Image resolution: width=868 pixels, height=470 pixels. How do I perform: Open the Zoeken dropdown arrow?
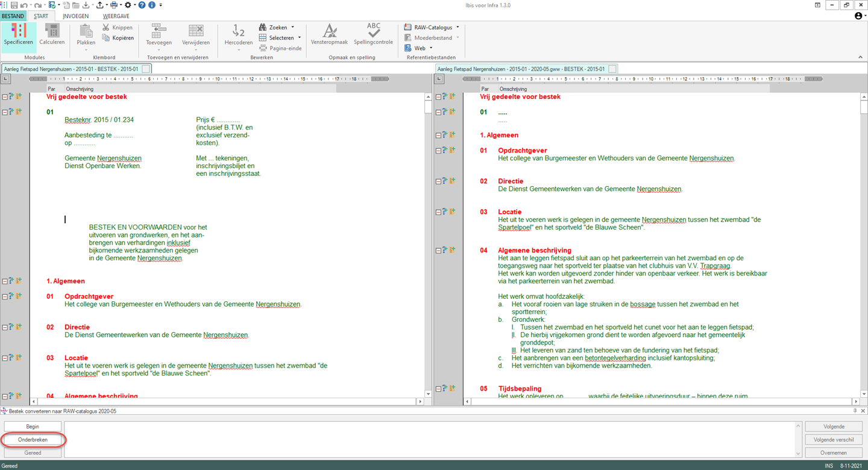tap(293, 28)
